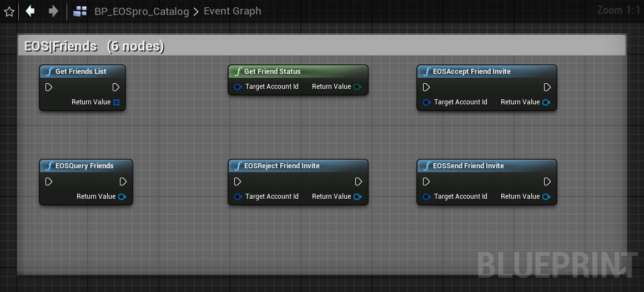Click Get Friend Status Target Account Id pin
Viewport: 644px width, 292px height.
[238, 87]
